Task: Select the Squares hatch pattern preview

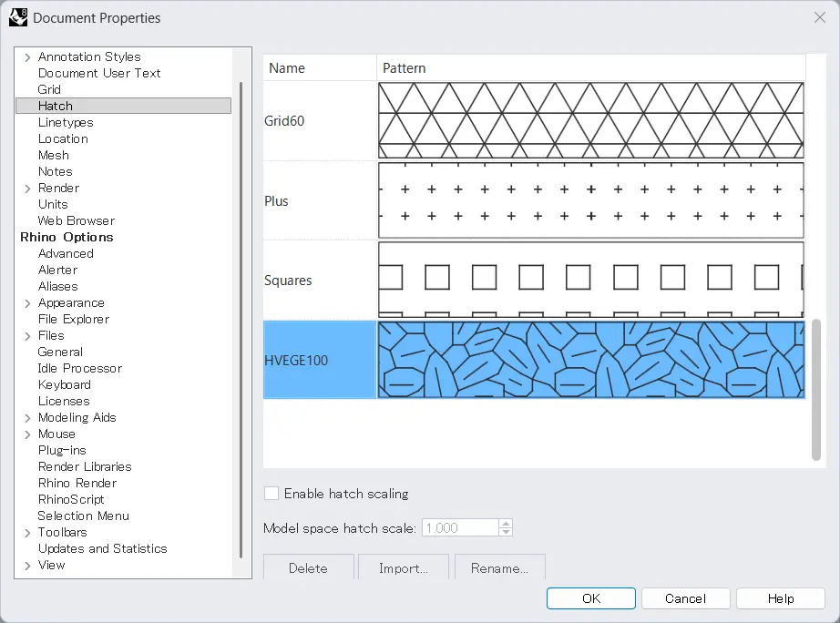Action: pos(590,280)
